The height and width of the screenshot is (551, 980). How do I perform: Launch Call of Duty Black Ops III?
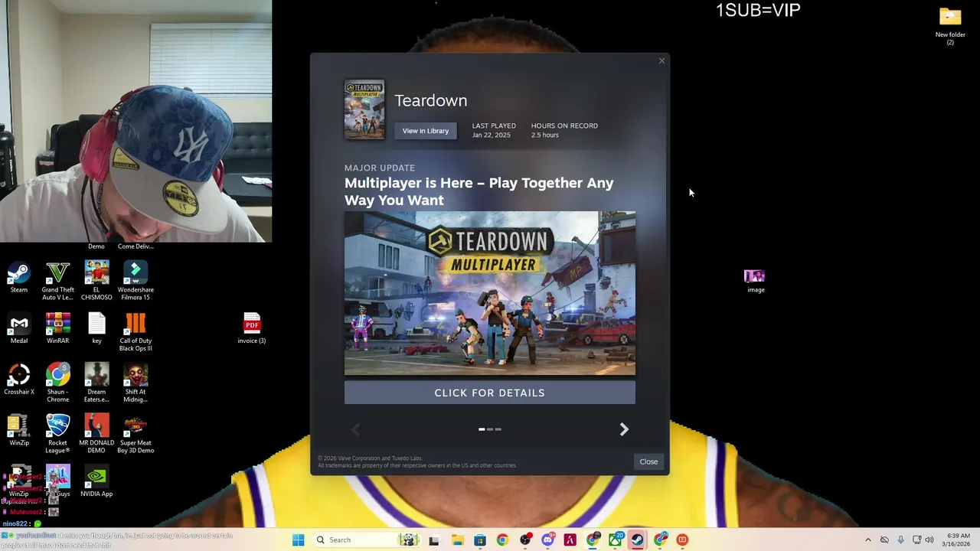tap(136, 332)
